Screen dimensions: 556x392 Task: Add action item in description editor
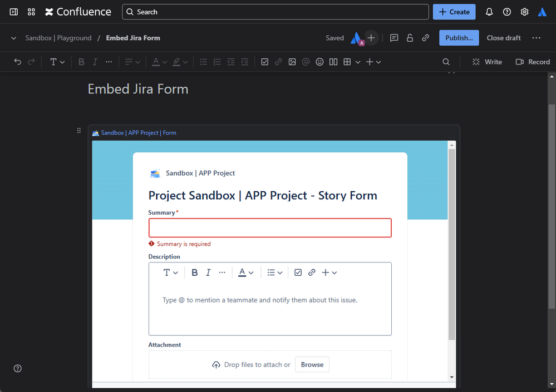[298, 272]
